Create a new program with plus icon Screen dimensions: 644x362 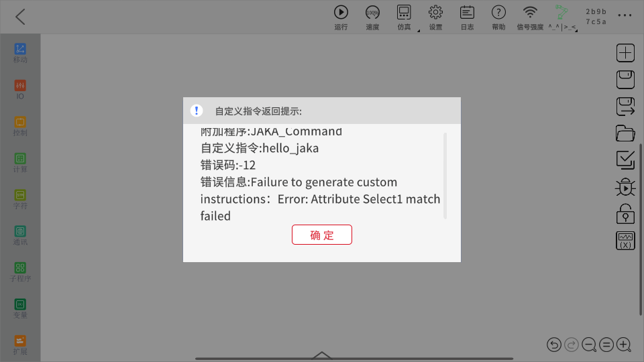625,53
